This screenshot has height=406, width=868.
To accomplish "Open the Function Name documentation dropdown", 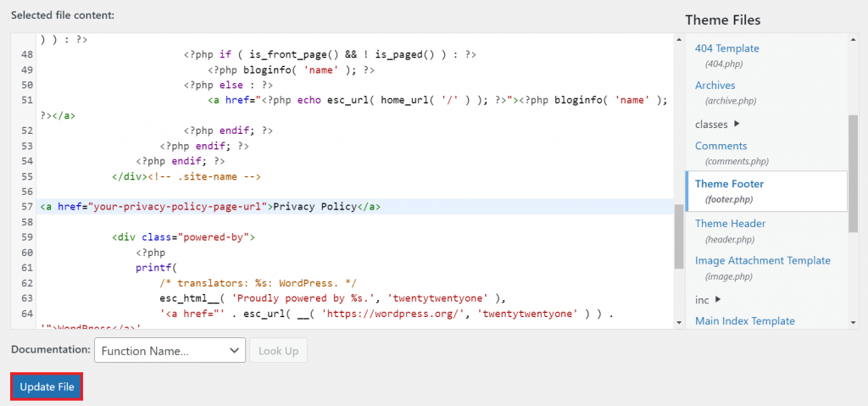I will coord(170,351).
